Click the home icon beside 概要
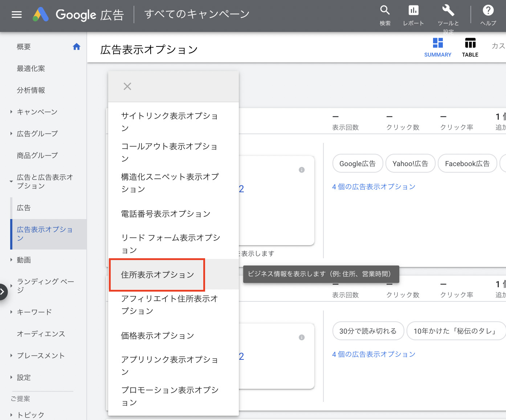The width and height of the screenshot is (506, 420). point(77,46)
